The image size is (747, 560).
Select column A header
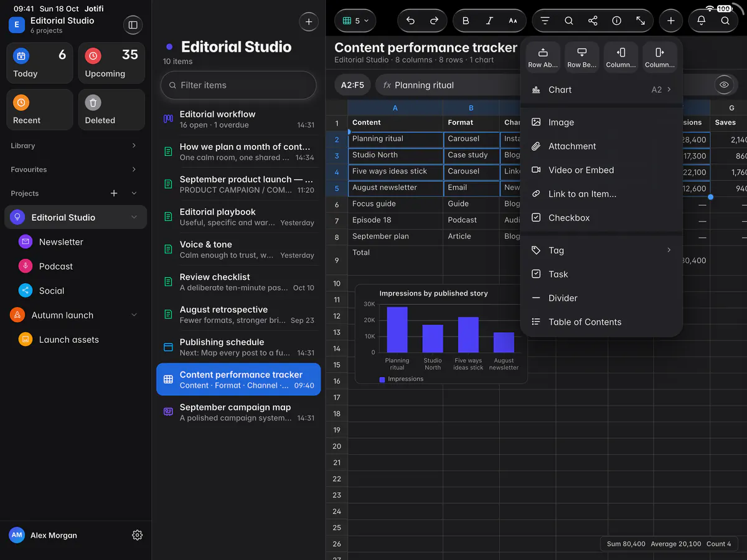click(395, 108)
